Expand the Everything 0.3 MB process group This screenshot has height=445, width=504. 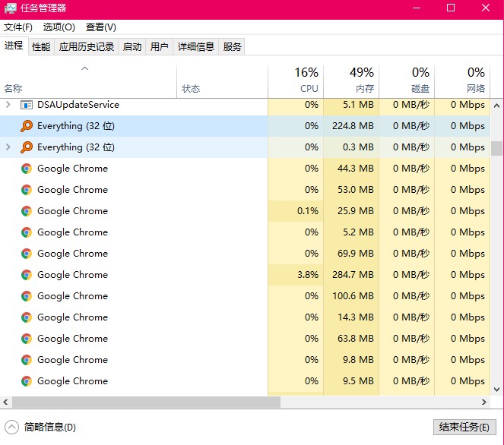[8, 147]
